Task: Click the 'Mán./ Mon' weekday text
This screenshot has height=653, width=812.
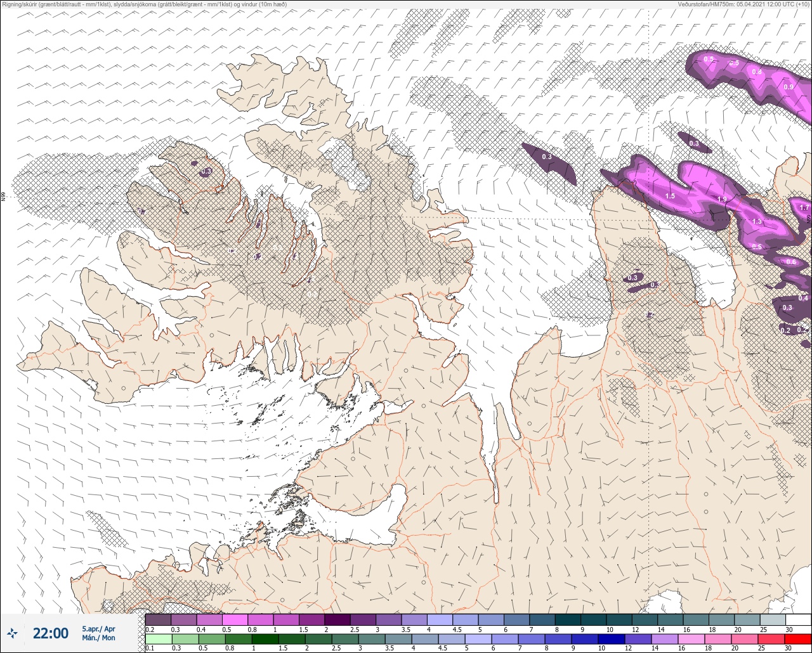Action: click(98, 638)
